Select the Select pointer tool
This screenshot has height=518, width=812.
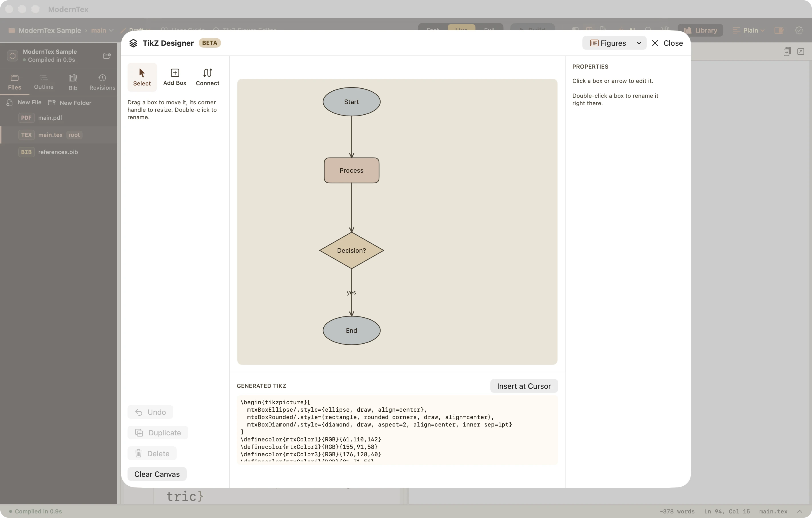142,77
